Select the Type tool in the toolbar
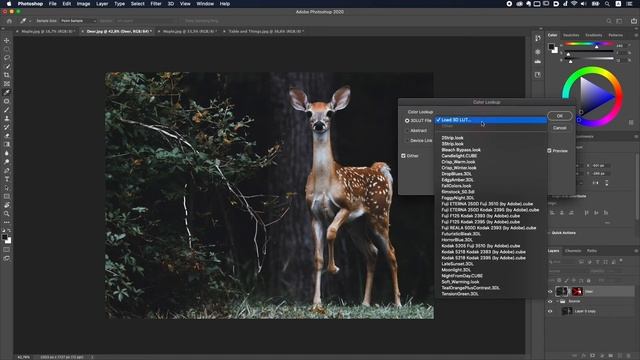640x360 pixels. coord(7,179)
